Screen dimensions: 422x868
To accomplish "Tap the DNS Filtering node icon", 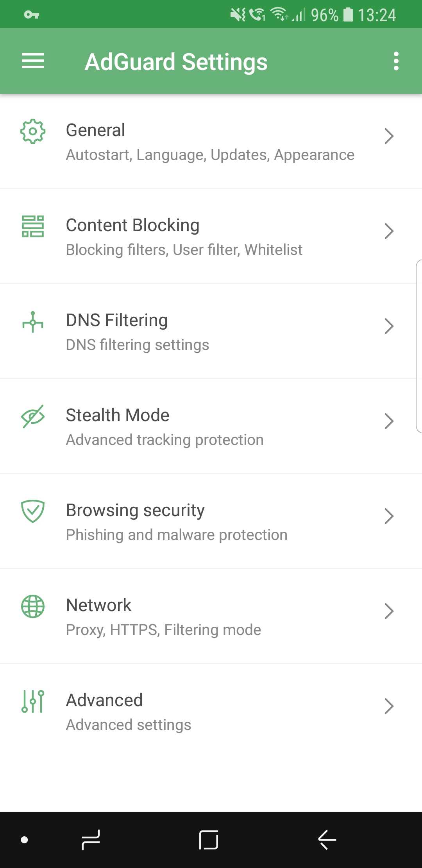I will tap(33, 322).
